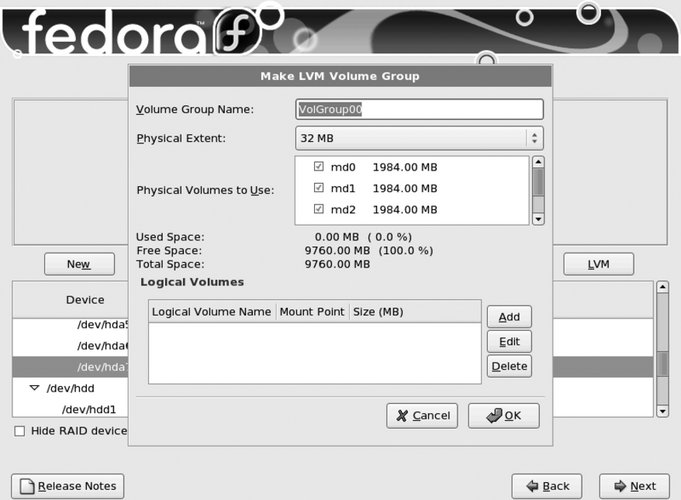Image resolution: width=681 pixels, height=500 pixels.
Task: Click the Next arrow icon
Action: 621,486
